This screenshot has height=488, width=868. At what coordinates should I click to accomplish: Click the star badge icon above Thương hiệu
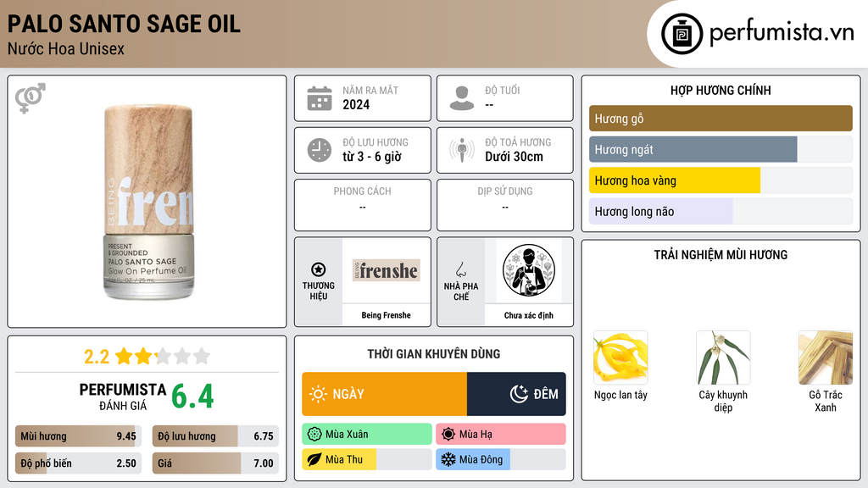(319, 269)
